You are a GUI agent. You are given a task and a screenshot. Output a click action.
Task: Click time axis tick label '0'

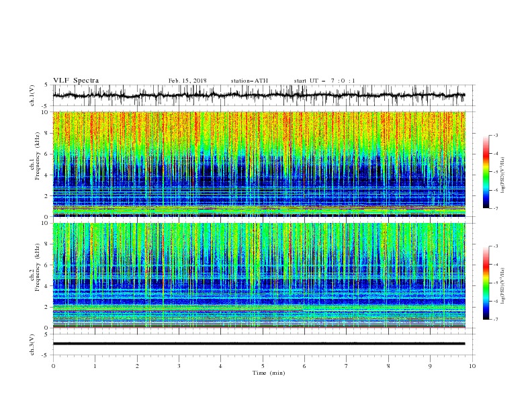(x=53, y=366)
